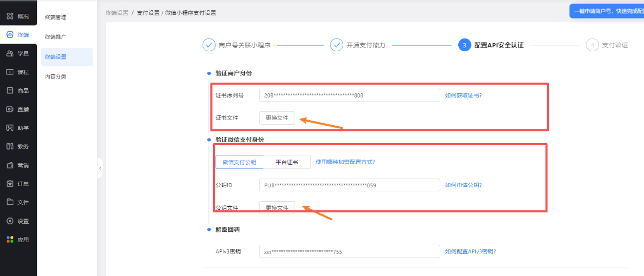Click 更换文件 button for 证书文件
This screenshot has height=276, width=644.
click(x=277, y=118)
